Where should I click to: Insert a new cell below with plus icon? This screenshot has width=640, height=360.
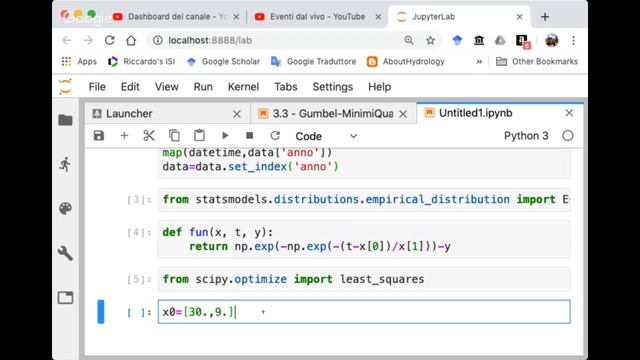[124, 136]
